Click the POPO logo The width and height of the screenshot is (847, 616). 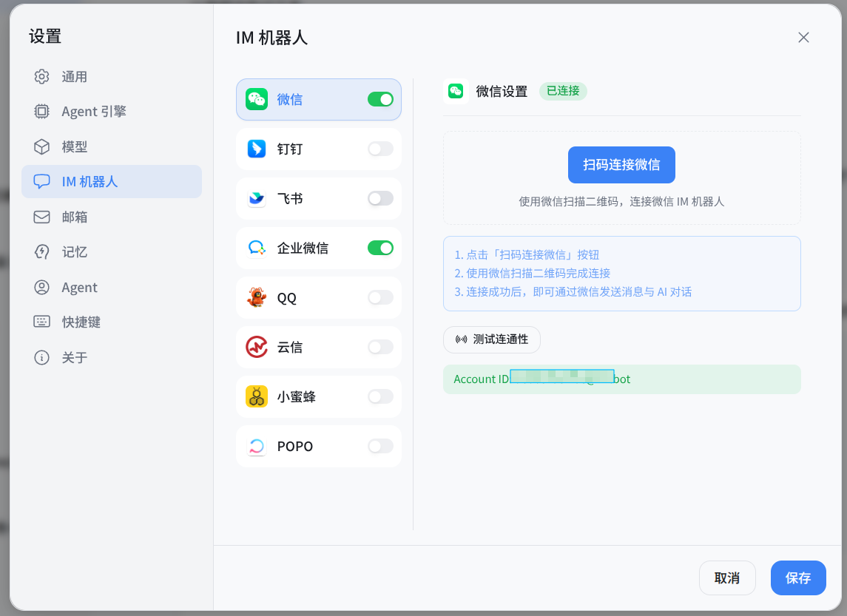257,447
